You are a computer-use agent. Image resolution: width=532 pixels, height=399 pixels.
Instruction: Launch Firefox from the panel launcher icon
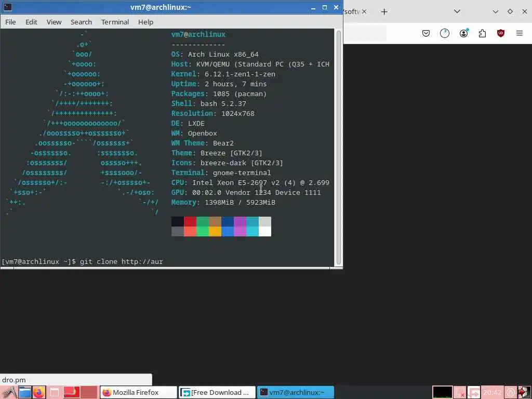tap(38, 392)
